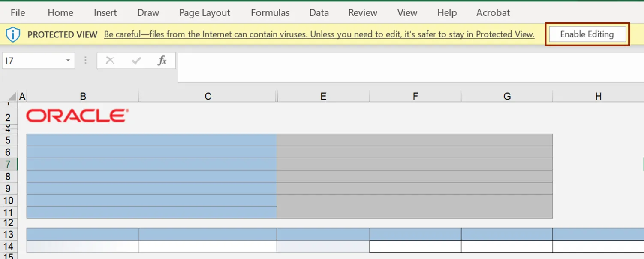Select the Acrobat ribbon tab
Viewport: 644px width, 259px height.
click(493, 13)
